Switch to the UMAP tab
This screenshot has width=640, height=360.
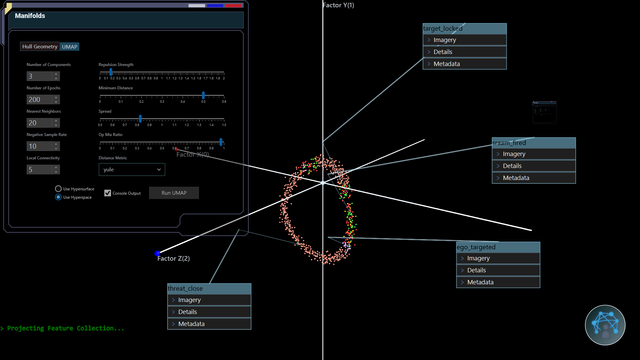pyautogui.click(x=69, y=47)
